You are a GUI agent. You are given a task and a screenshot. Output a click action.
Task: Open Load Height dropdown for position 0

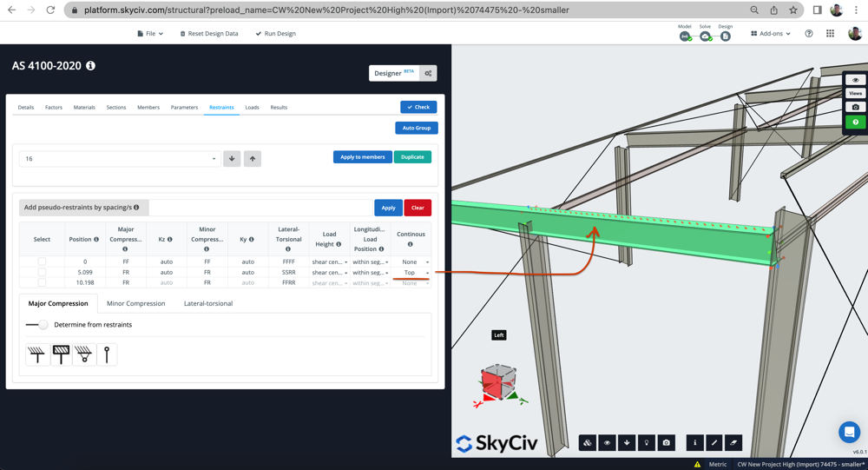point(329,261)
